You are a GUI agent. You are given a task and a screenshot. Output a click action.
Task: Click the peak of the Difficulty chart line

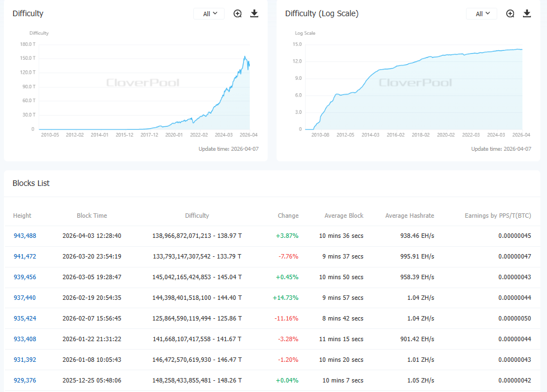(245, 56)
